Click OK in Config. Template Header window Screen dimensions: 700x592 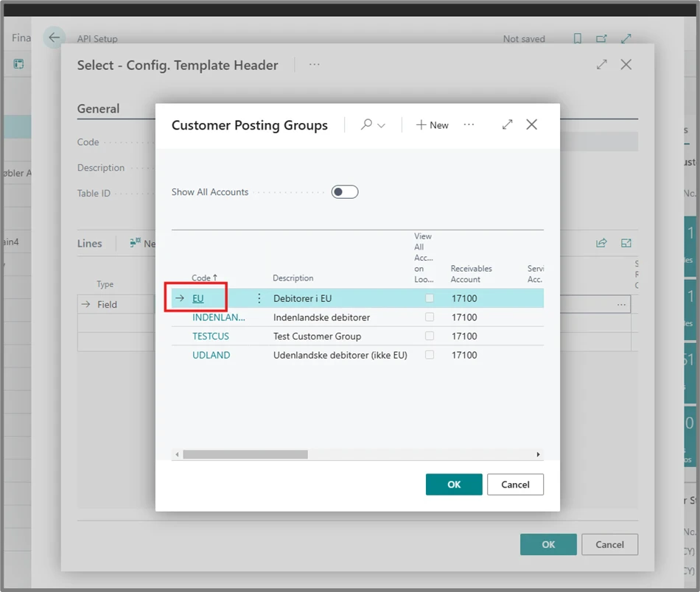[x=548, y=544]
